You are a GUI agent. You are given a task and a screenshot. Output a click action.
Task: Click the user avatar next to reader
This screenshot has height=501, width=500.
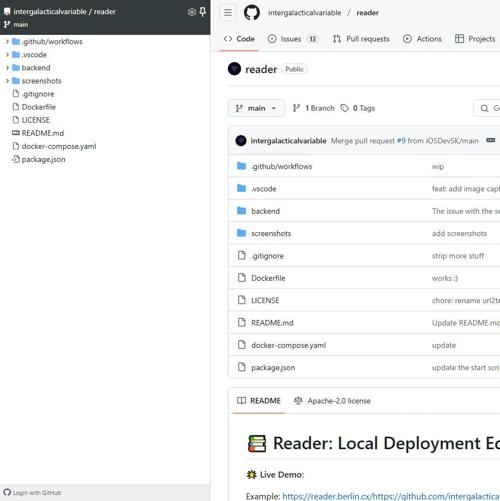coord(234,69)
